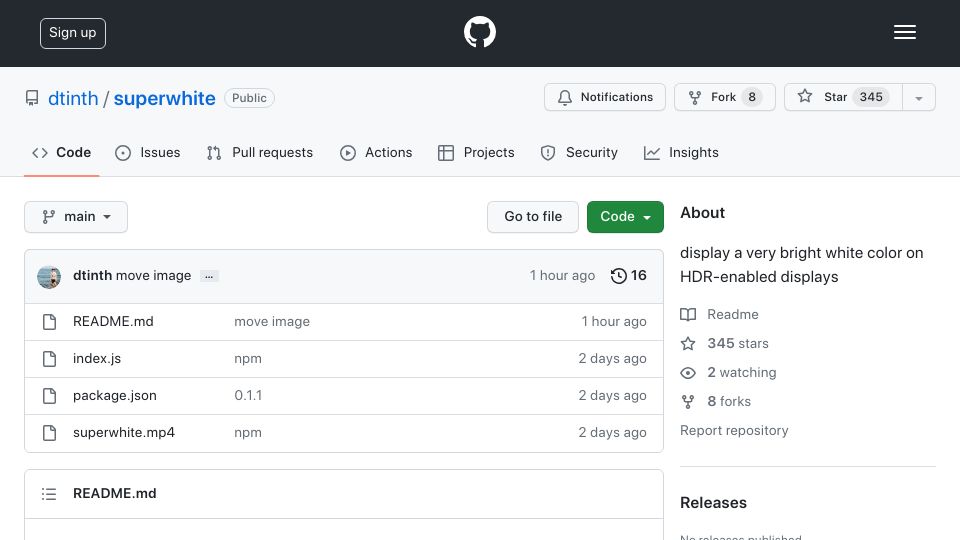Click the README.md heading in readme box
The image size is (960, 540).
[x=114, y=493]
